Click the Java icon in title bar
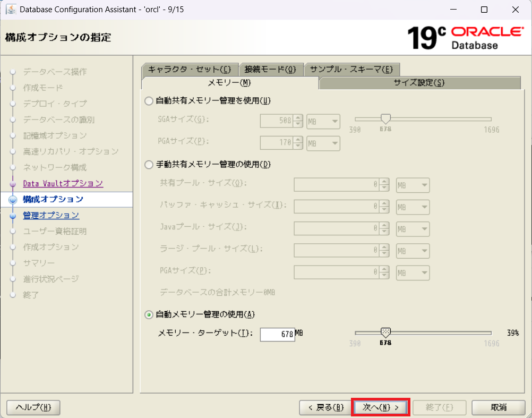This screenshot has width=532, height=418. (10, 10)
